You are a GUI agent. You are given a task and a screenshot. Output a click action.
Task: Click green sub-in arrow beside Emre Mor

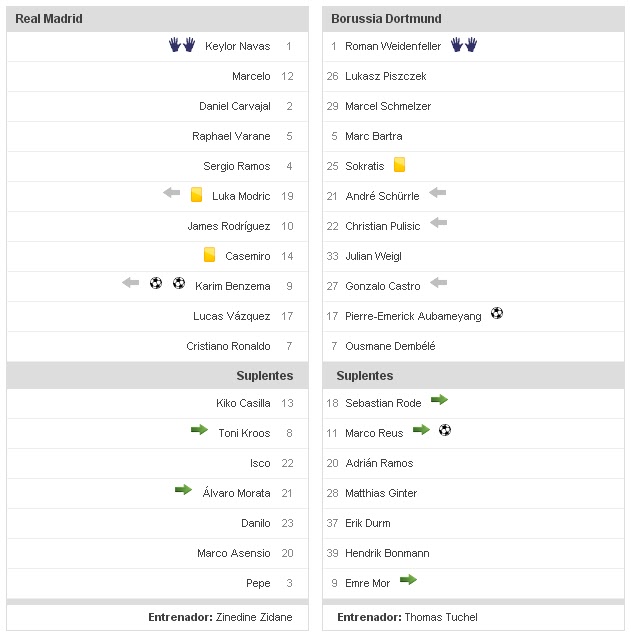click(x=408, y=580)
